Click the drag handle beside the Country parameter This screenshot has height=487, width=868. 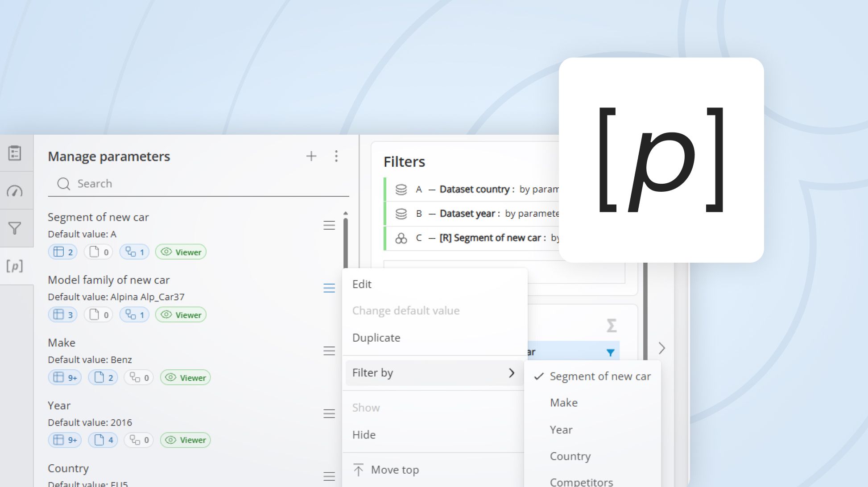pos(329,476)
